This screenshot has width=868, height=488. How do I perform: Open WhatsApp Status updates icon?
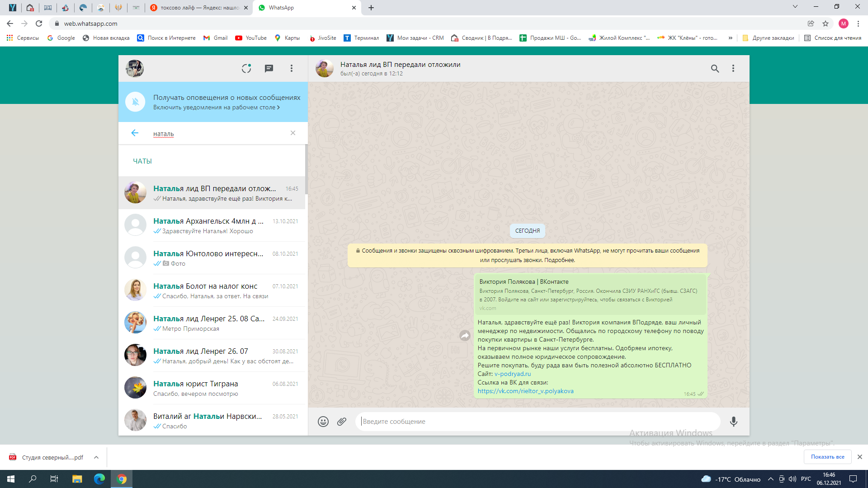pyautogui.click(x=246, y=68)
